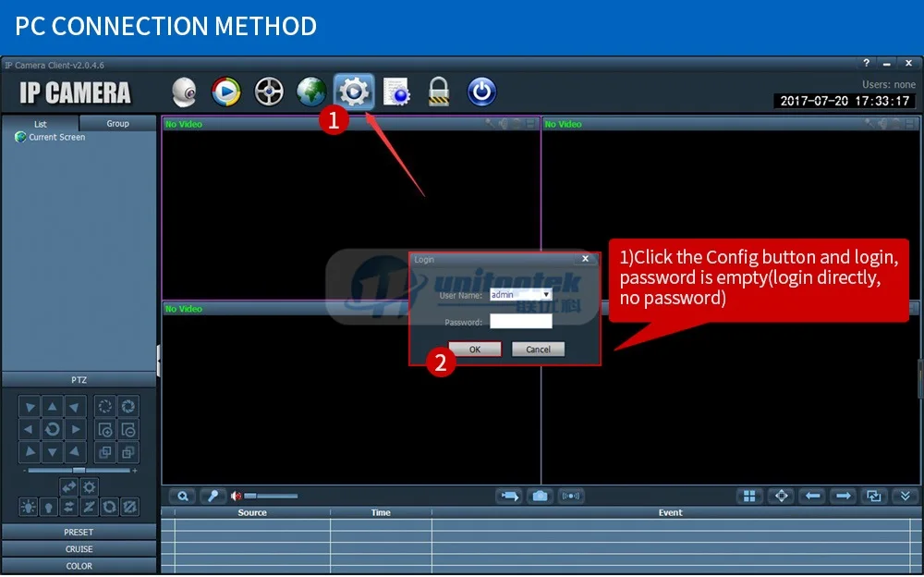This screenshot has height=577, width=924.
Task: Toggle the microphone talk button
Action: point(213,497)
